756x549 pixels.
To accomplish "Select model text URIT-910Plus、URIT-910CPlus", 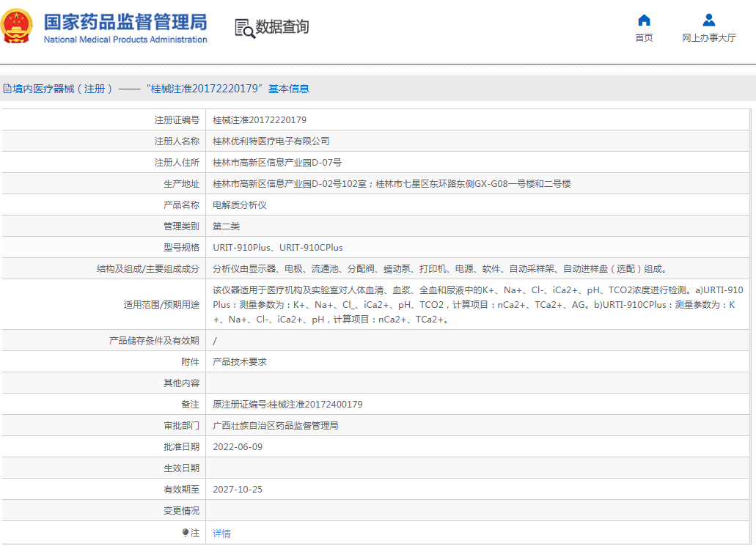I will click(278, 247).
